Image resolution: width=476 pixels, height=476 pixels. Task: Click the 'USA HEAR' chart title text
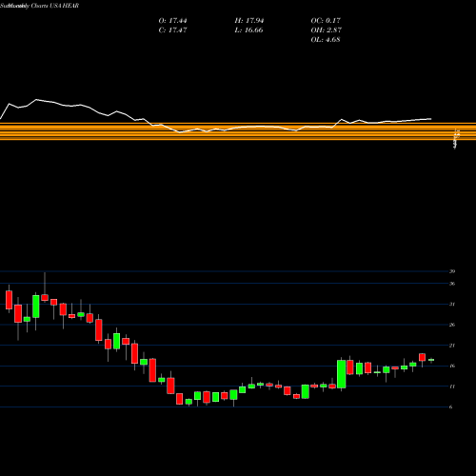pyautogui.click(x=65, y=6)
